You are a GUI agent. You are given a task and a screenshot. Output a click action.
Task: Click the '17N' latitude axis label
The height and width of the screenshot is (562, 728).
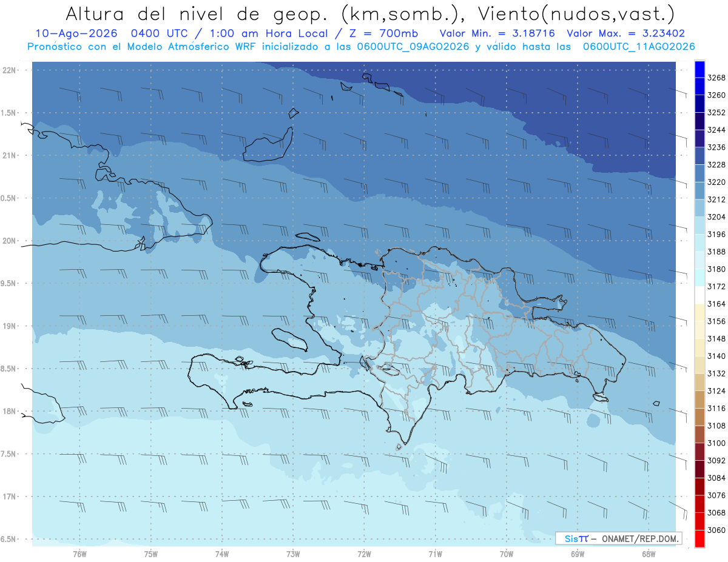(9, 497)
